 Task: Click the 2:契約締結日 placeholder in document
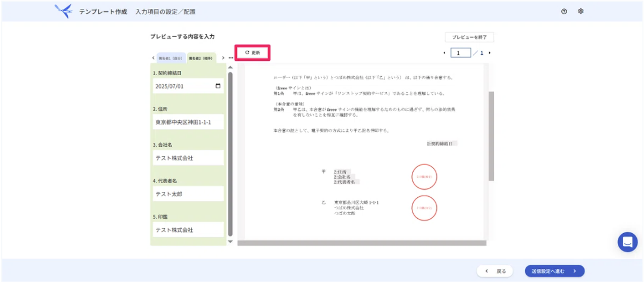[442, 144]
